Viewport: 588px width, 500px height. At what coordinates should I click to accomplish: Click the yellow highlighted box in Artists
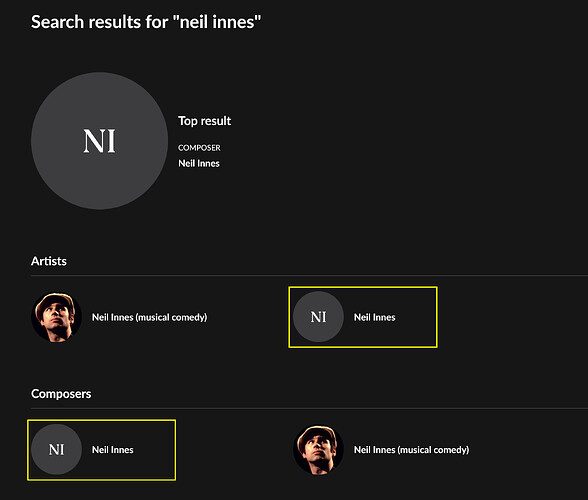(363, 317)
